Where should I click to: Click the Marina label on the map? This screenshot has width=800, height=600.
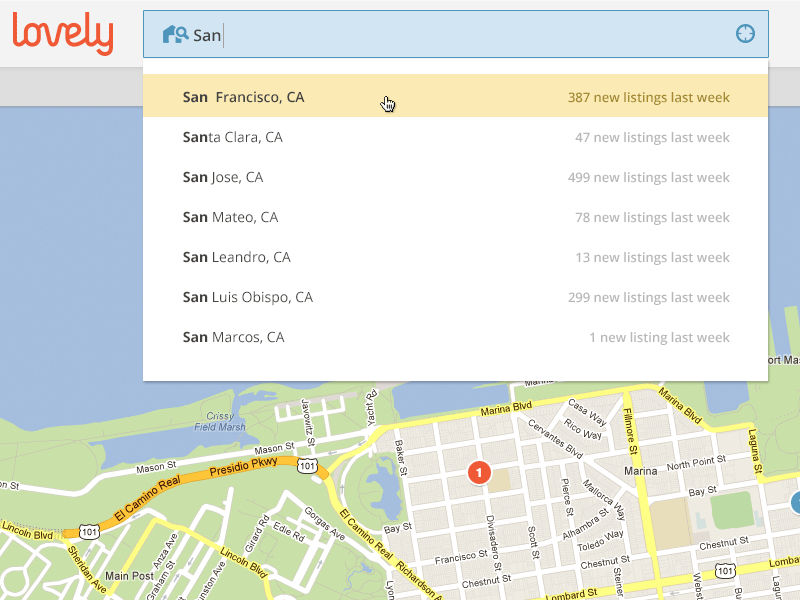pos(639,469)
